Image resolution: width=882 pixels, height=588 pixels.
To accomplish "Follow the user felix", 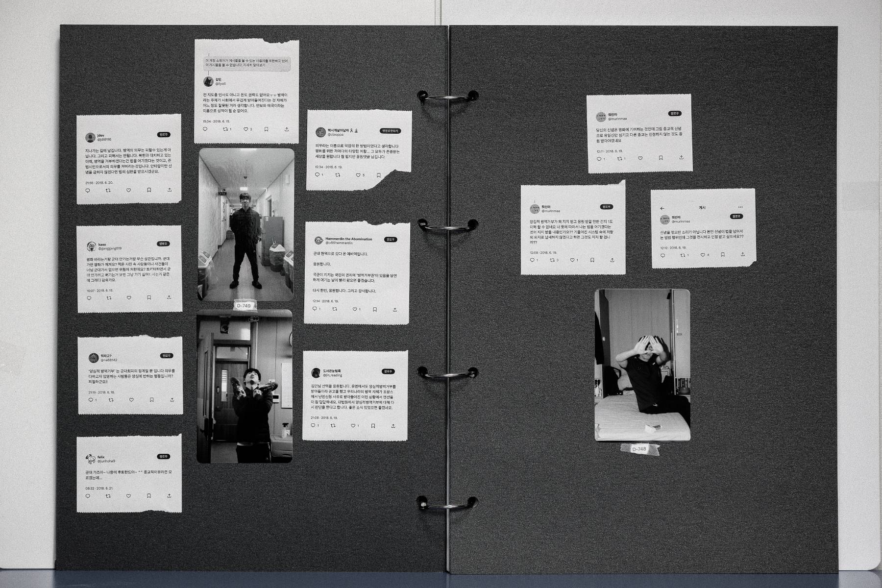I will click(163, 457).
